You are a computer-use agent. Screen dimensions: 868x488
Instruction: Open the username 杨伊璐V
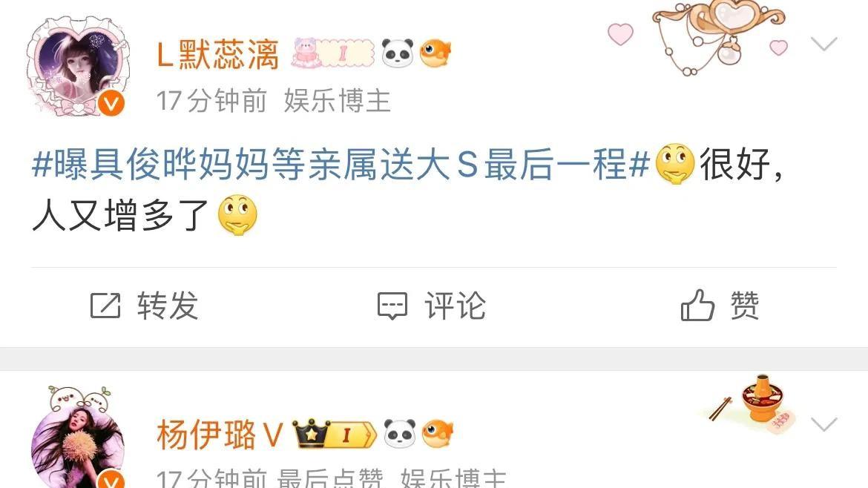pos(220,435)
